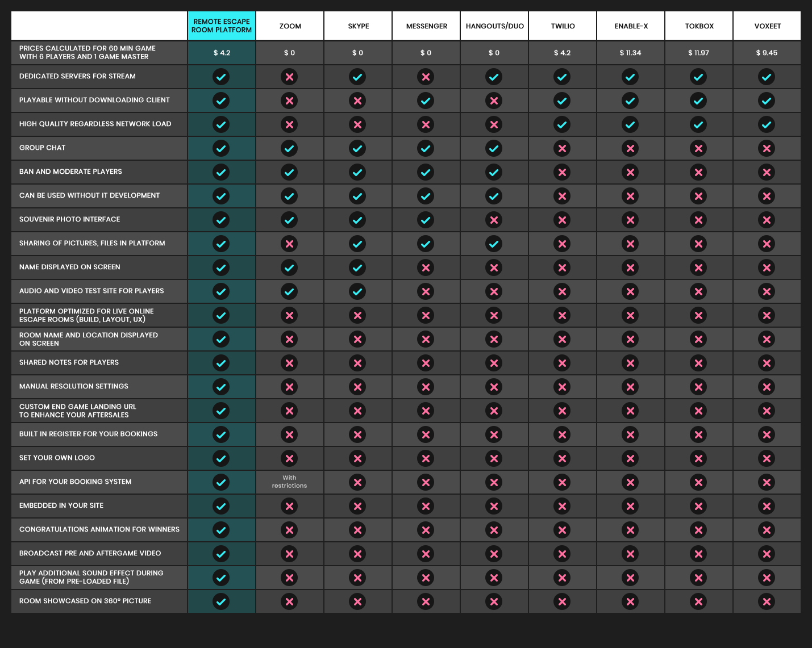812x648 pixels.
Task: Click the $ 9.45 price for Voxeet
Action: [767, 53]
